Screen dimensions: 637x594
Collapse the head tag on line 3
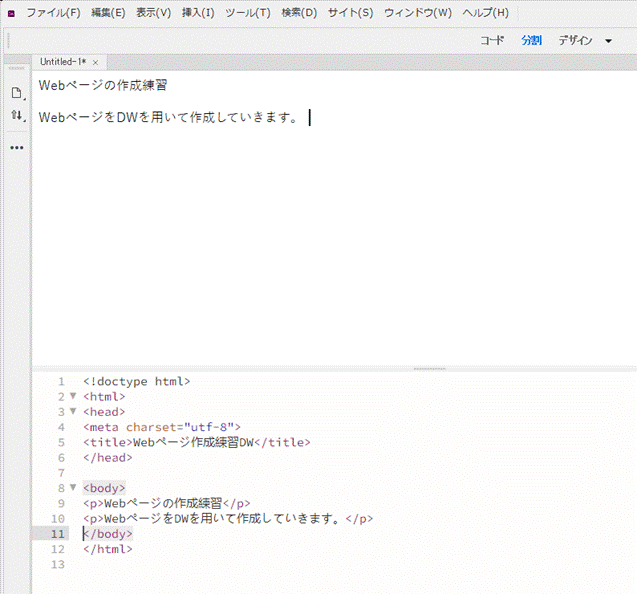(x=72, y=411)
